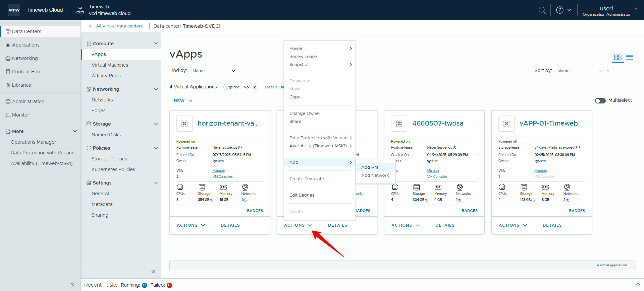The height and width of the screenshot is (291, 644).
Task: Collapse the Networking section in secondary nav
Action: click(156, 89)
